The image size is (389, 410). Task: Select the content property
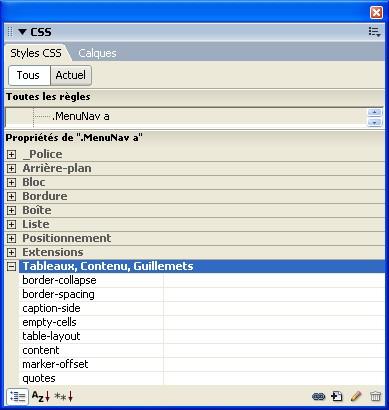41,350
